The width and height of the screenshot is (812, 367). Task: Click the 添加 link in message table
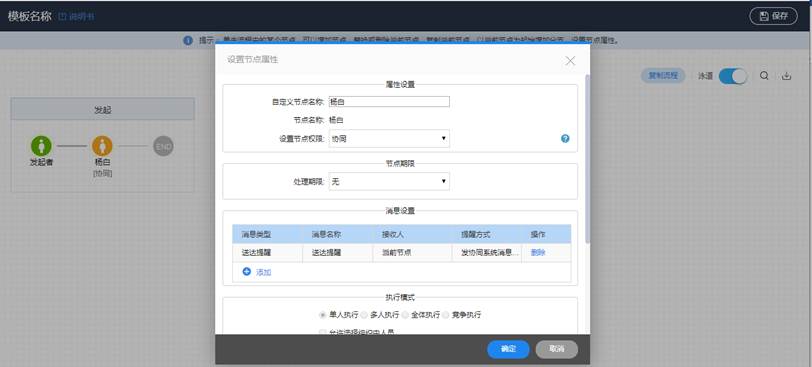(x=264, y=272)
